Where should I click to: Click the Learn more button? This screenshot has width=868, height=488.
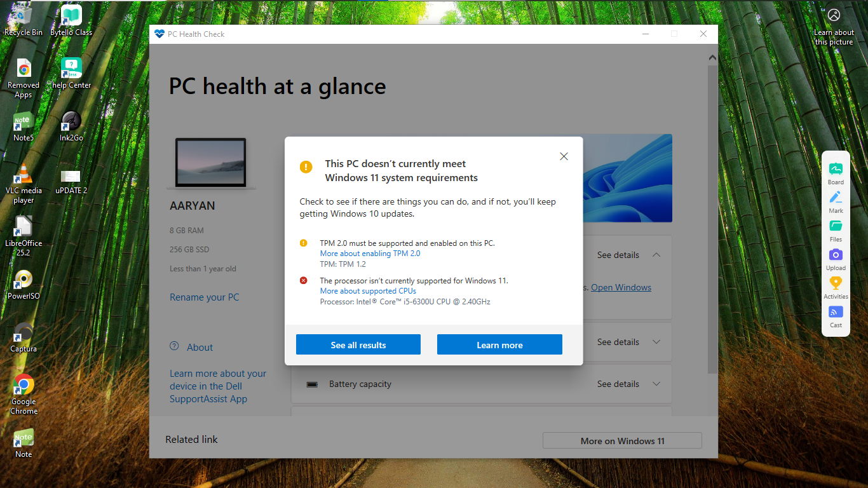pyautogui.click(x=499, y=344)
